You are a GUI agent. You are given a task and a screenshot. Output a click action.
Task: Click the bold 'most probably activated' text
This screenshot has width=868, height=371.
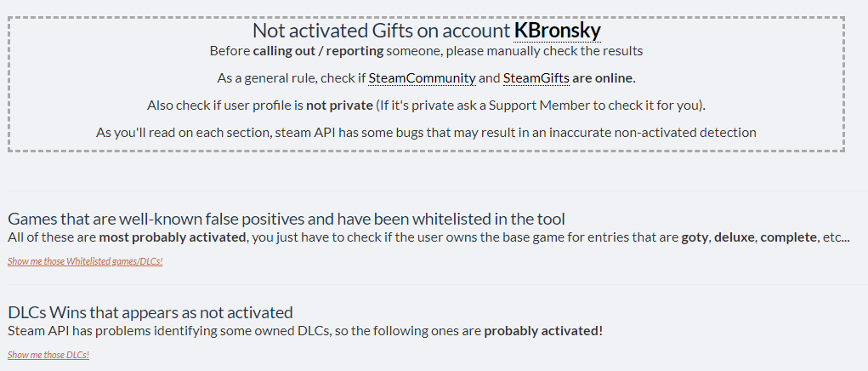(173, 238)
